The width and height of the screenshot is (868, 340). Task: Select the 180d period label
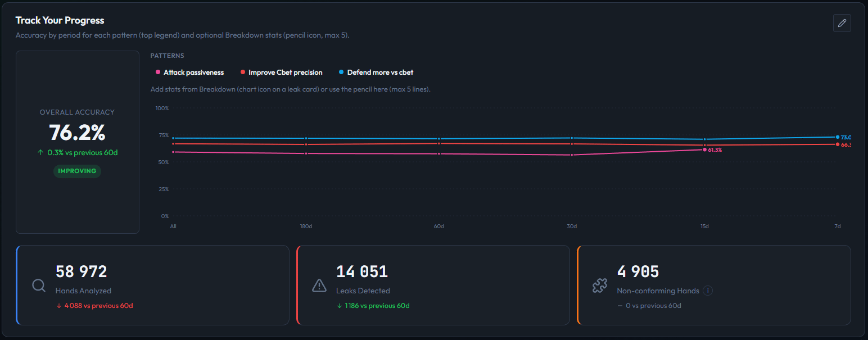tap(306, 226)
